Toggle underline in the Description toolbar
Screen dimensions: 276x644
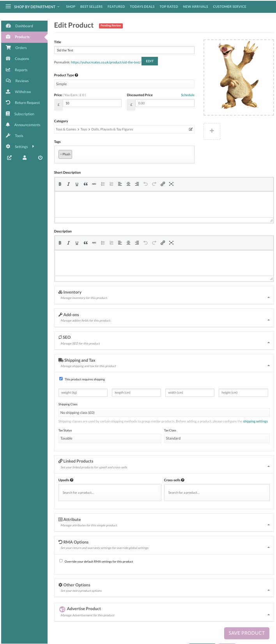[x=77, y=243]
